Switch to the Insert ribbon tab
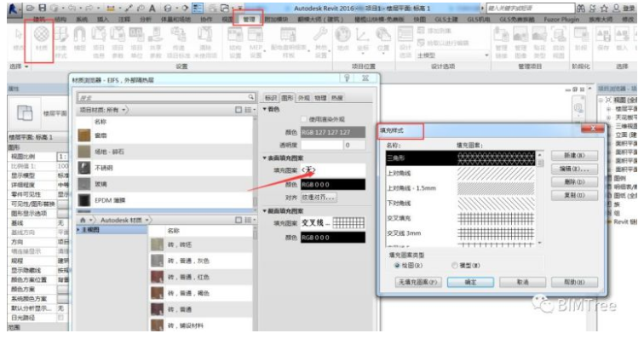The width and height of the screenshot is (644, 339). click(x=103, y=20)
